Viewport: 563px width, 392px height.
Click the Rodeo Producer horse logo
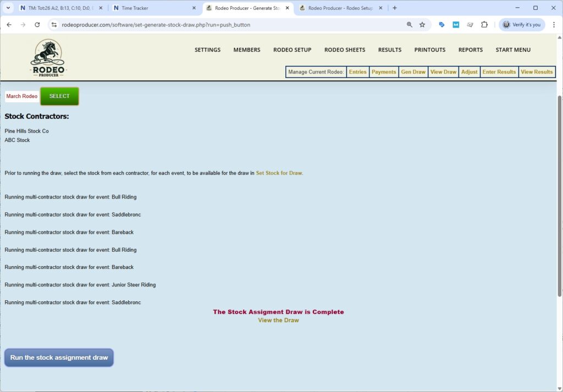click(x=48, y=58)
